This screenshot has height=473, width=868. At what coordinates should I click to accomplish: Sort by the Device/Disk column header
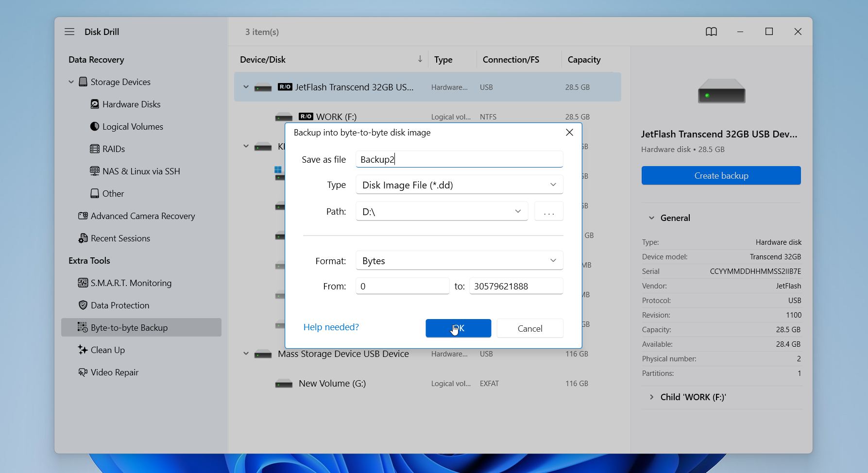point(263,59)
